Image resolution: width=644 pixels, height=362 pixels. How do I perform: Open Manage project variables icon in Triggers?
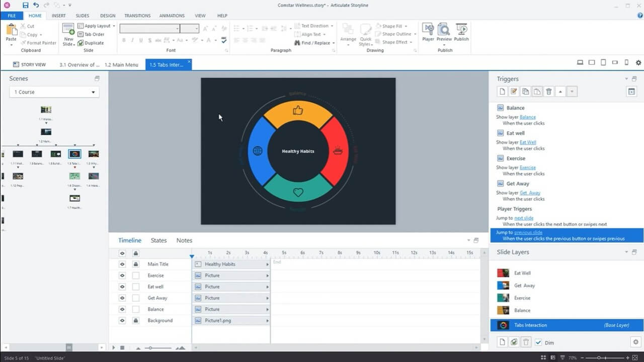coord(631,92)
